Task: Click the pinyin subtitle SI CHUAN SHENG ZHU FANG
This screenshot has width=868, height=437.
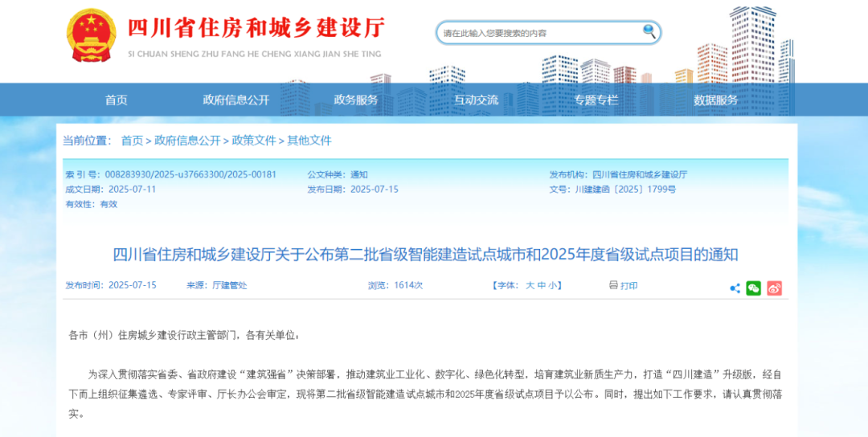Action: pos(255,54)
